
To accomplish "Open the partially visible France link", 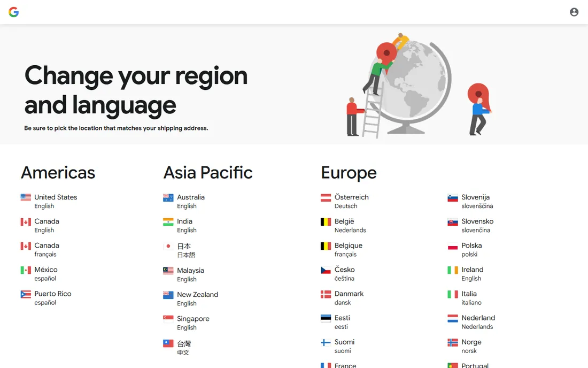I will click(338, 365).
